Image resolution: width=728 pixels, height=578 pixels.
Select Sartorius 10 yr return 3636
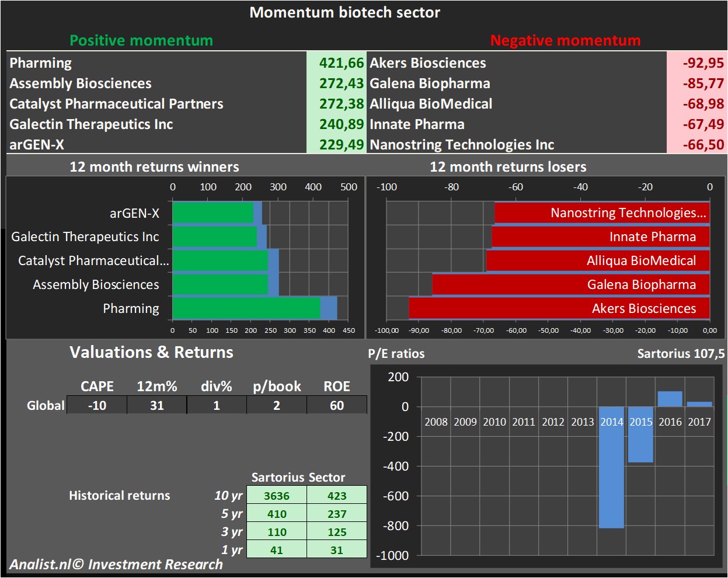tap(277, 496)
